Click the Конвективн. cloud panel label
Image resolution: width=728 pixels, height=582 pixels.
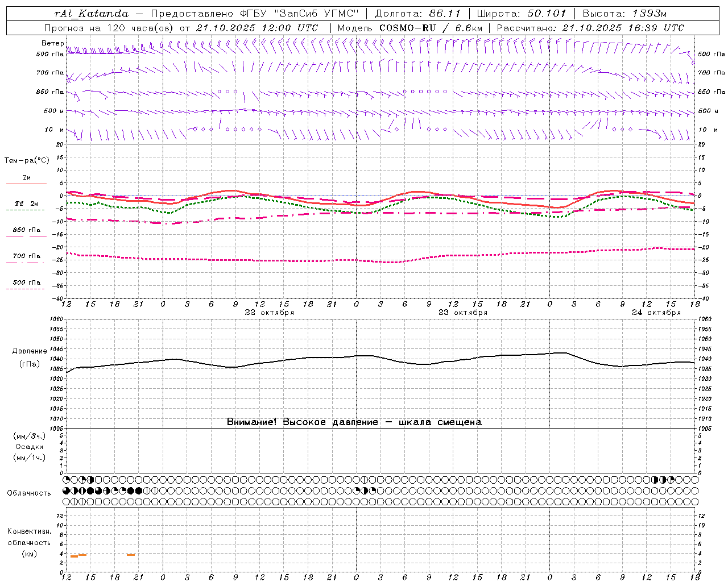coord(29,531)
